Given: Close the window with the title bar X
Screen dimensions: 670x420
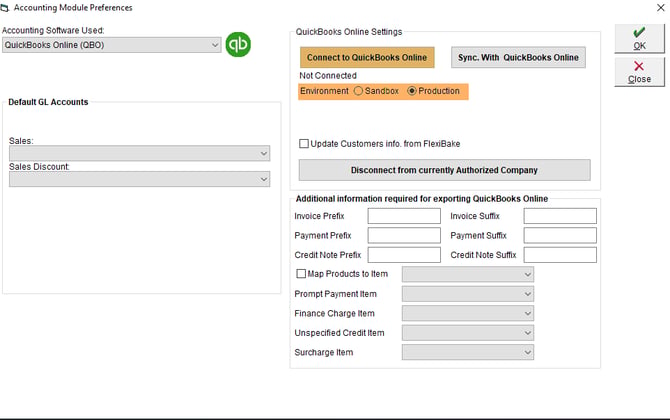Looking at the screenshot, I should [660, 8].
